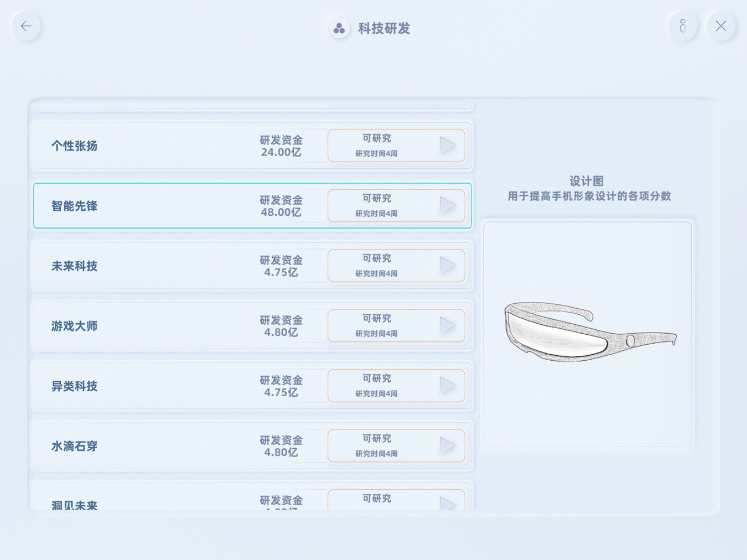Click the 科技研发 three-dot header icon
This screenshot has height=560, width=747.
tap(339, 28)
